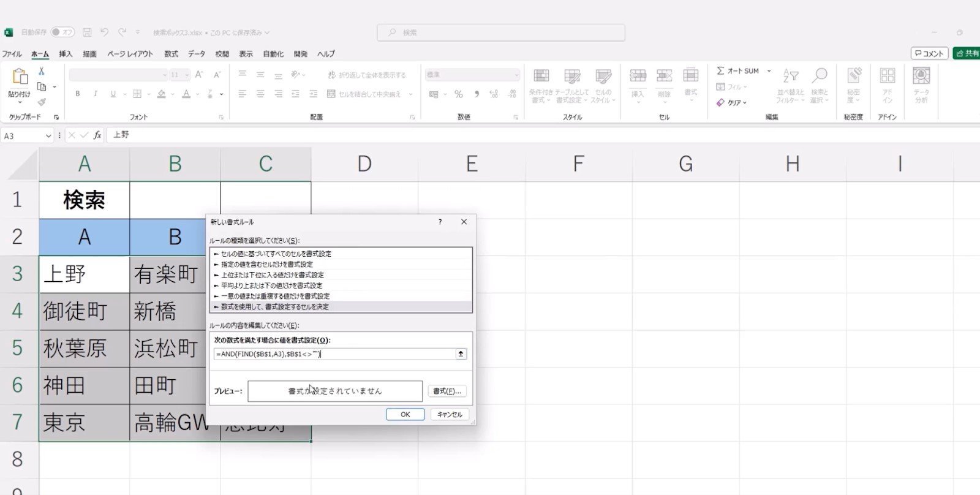The height and width of the screenshot is (495, 980).
Task: Click Wrap Text (折り返して全体を表示する)
Action: tap(366, 75)
